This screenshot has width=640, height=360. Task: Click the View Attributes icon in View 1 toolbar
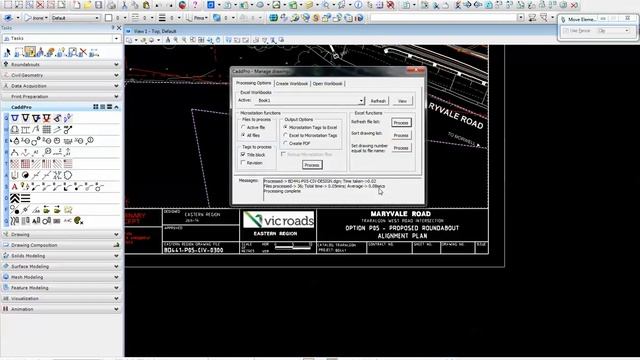tap(129, 40)
